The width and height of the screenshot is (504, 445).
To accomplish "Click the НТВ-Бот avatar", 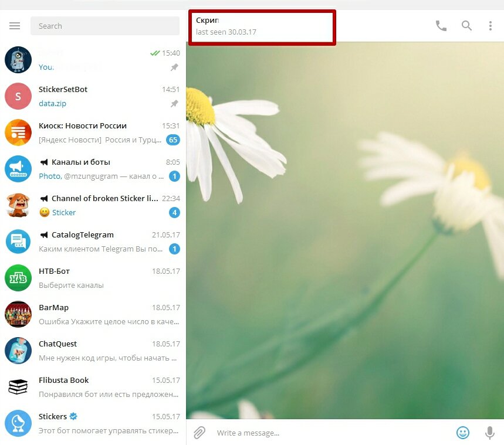I will 18,278.
